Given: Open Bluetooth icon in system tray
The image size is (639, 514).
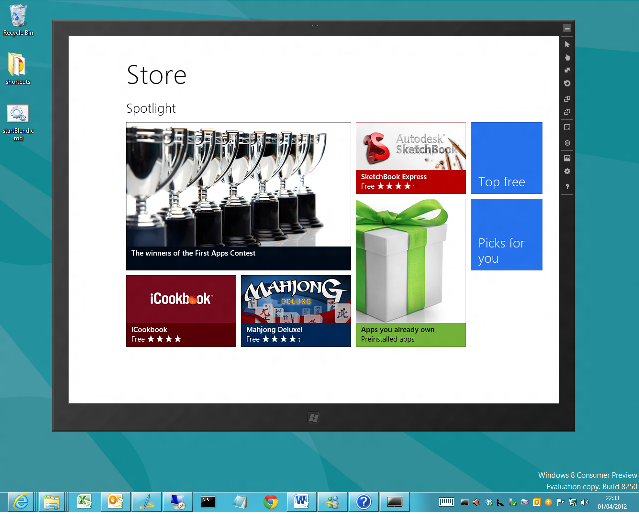Looking at the screenshot, I should 489,502.
